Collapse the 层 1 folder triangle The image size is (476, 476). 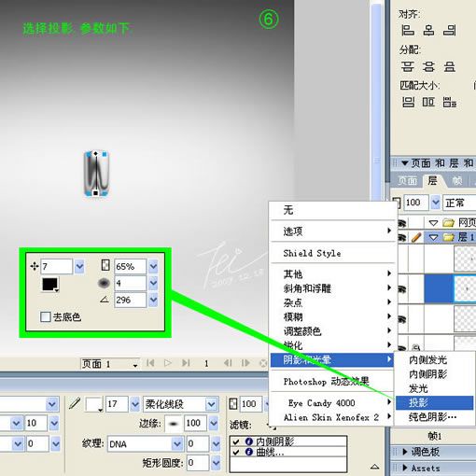(x=433, y=238)
